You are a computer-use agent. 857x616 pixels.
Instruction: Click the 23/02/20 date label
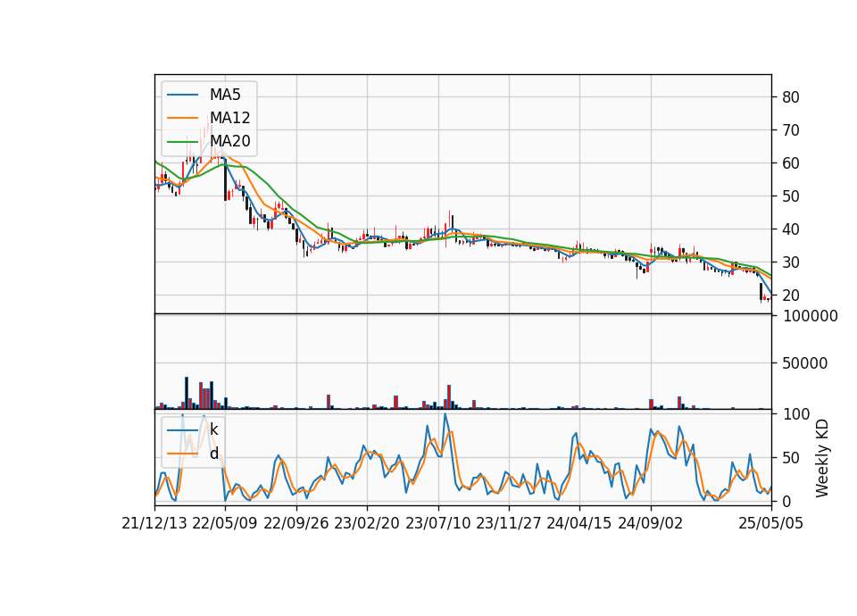coord(367,523)
